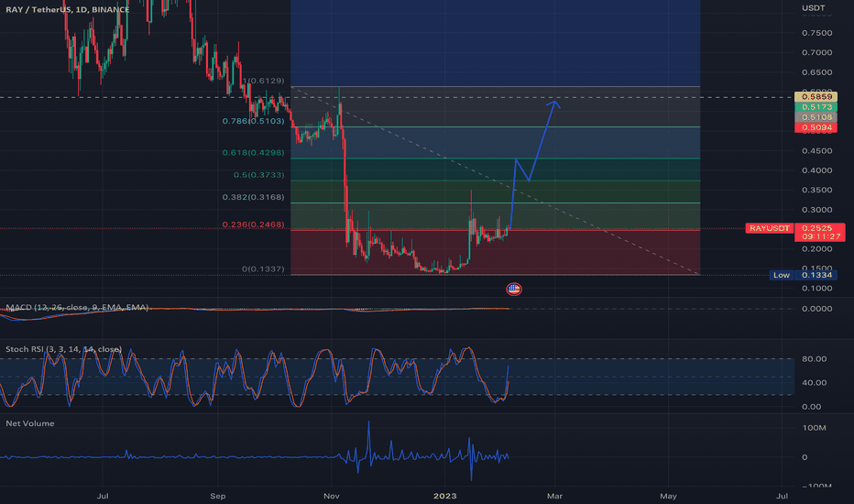The image size is (854, 504).
Task: Open the MACD indicator legend
Action: click(77, 307)
